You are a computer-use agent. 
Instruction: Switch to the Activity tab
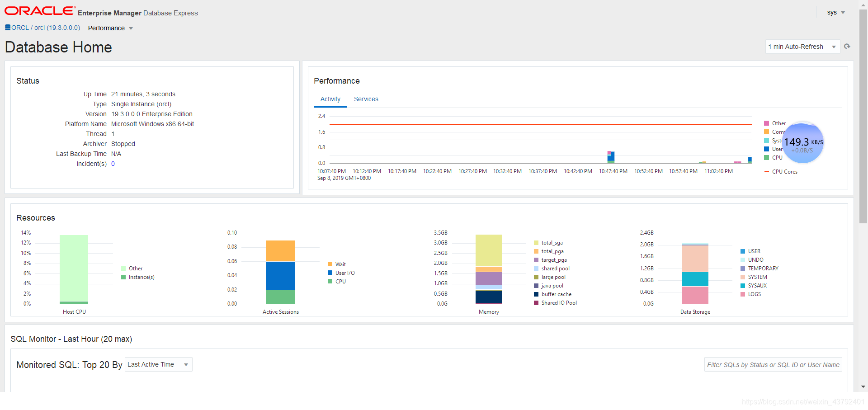(x=330, y=99)
